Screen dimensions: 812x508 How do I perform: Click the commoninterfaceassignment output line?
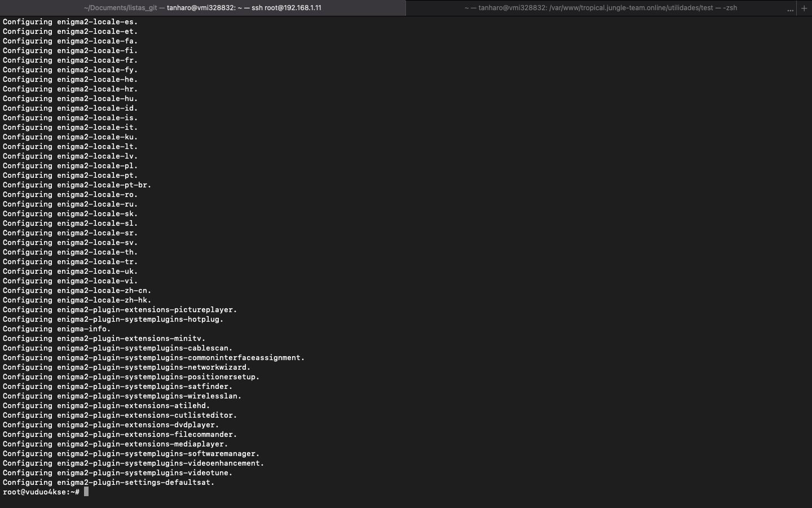[154, 358]
